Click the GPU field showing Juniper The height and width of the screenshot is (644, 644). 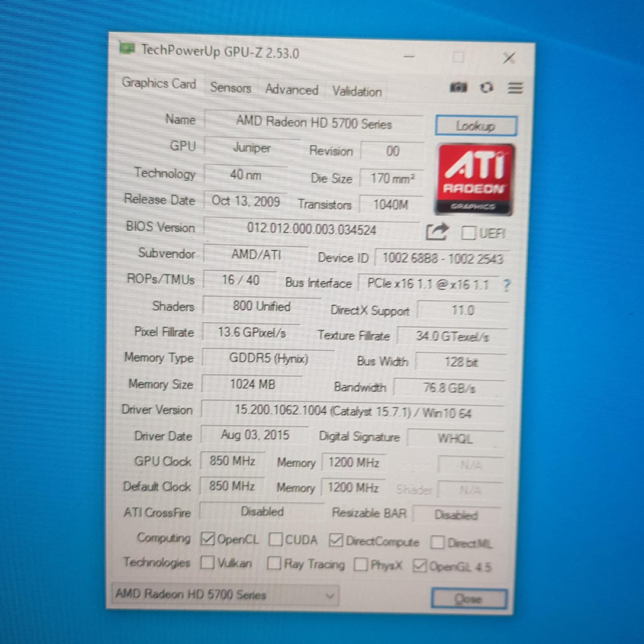(x=252, y=148)
